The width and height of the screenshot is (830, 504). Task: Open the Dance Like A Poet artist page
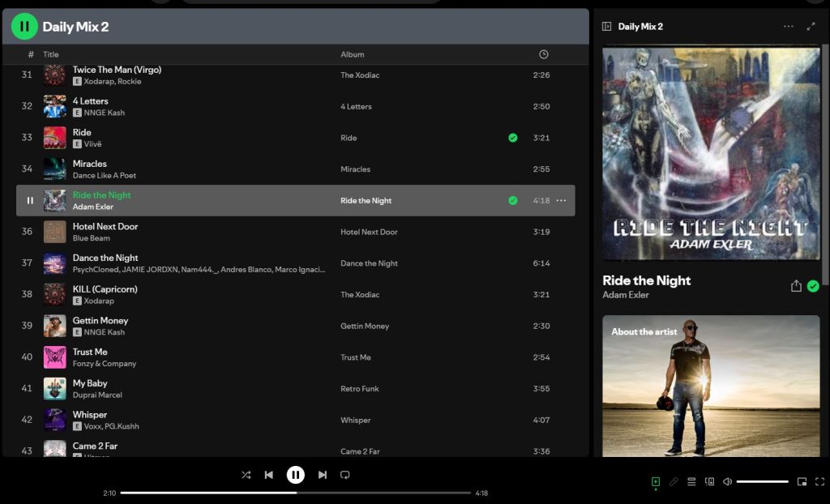pos(105,175)
